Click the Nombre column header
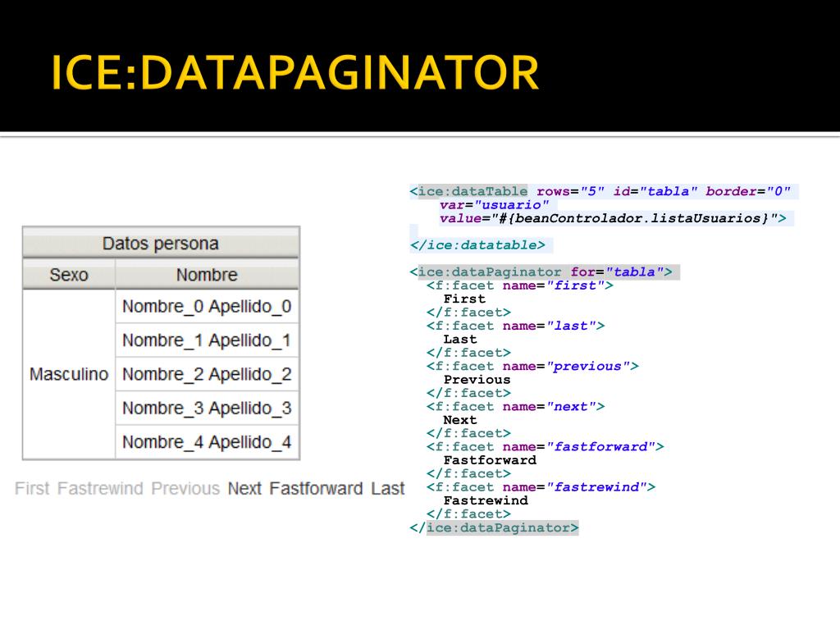840x630 pixels. [x=207, y=274]
